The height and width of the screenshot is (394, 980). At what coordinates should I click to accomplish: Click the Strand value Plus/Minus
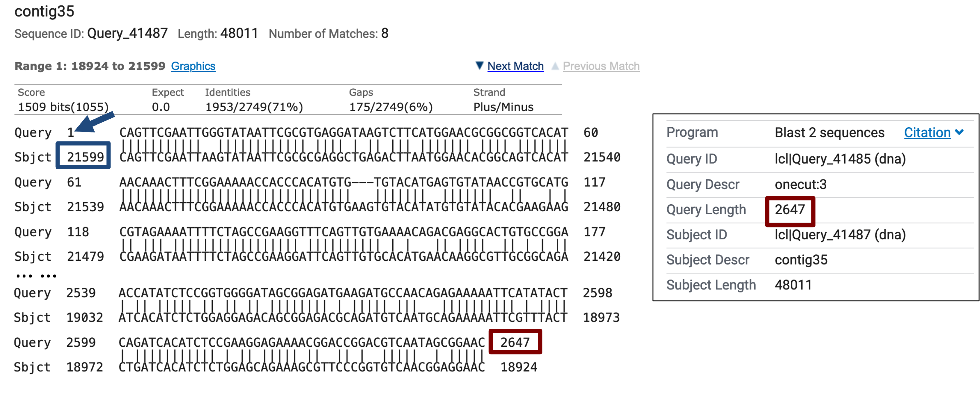[503, 107]
